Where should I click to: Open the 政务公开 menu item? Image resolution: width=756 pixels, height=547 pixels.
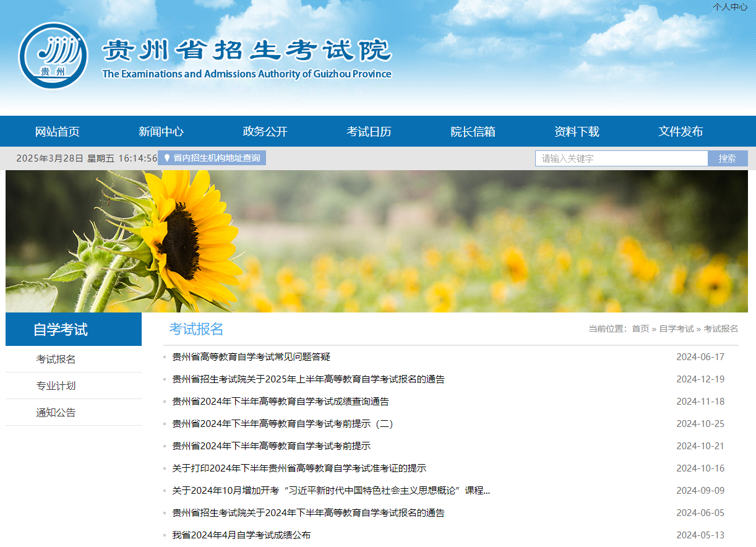264,131
